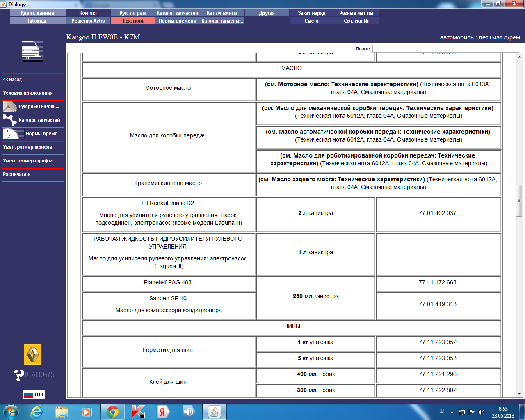
Task: Open the repair manual wrench icon
Action: [10, 107]
